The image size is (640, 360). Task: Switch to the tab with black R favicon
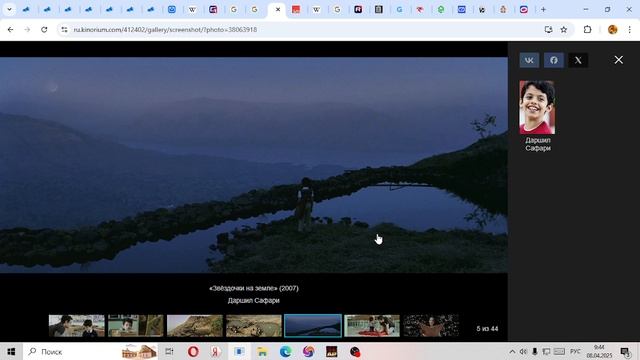click(358, 9)
